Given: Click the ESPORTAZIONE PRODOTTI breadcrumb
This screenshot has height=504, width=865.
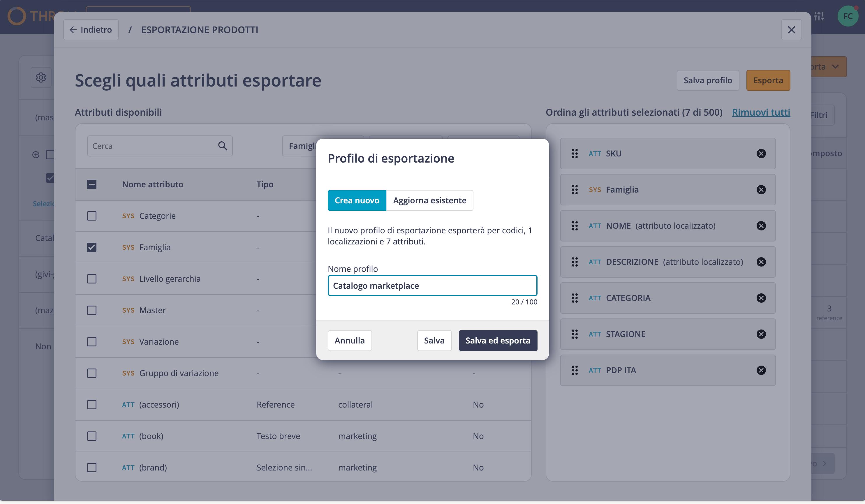Looking at the screenshot, I should [200, 30].
